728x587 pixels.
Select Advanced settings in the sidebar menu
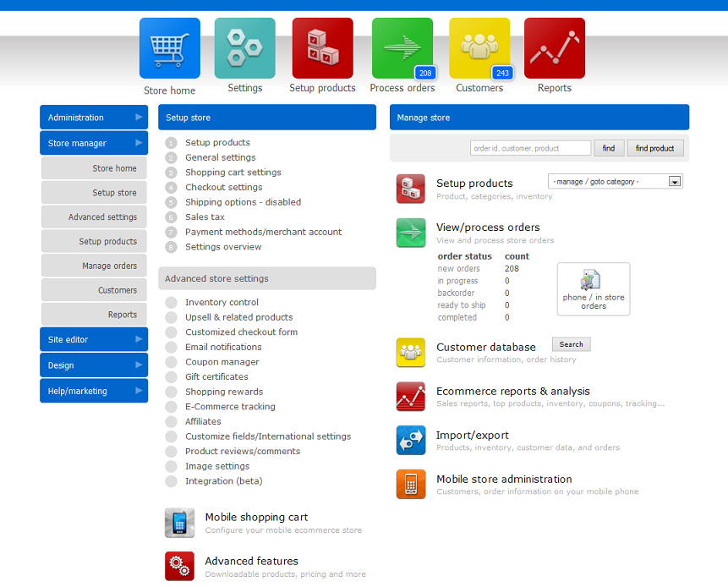click(x=95, y=217)
